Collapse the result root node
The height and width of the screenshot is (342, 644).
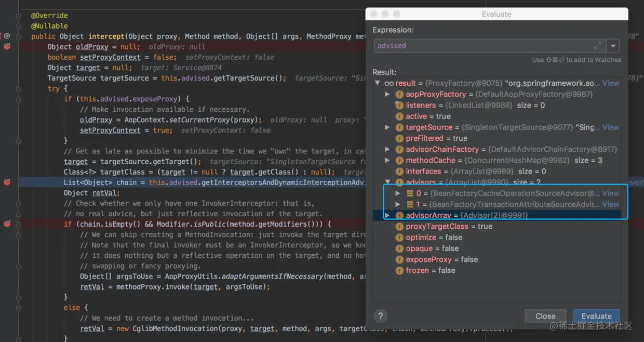[x=378, y=83]
